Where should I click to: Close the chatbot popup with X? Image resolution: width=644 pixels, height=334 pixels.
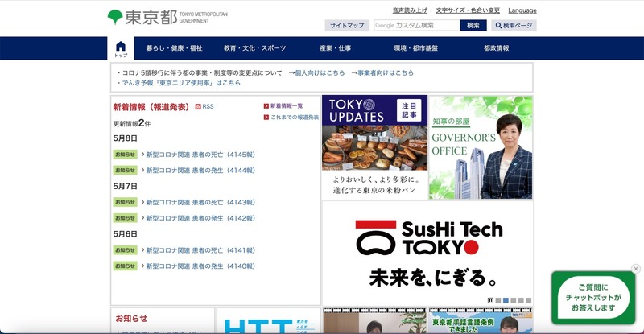click(x=635, y=269)
